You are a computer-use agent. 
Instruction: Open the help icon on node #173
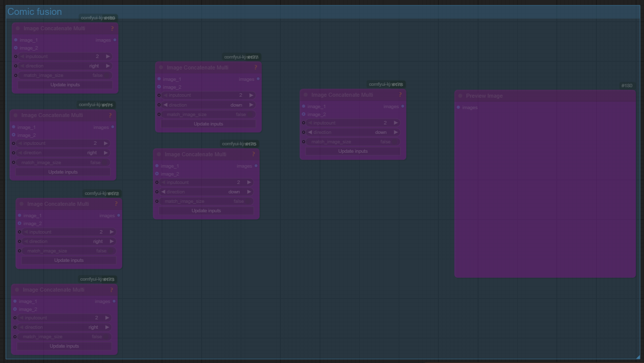coord(111,290)
